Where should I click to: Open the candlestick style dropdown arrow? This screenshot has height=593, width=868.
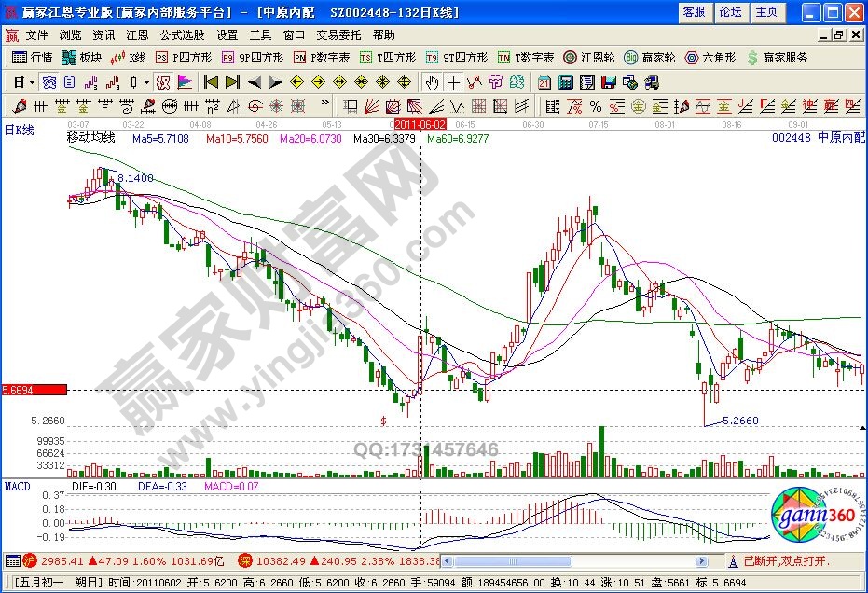(x=147, y=82)
